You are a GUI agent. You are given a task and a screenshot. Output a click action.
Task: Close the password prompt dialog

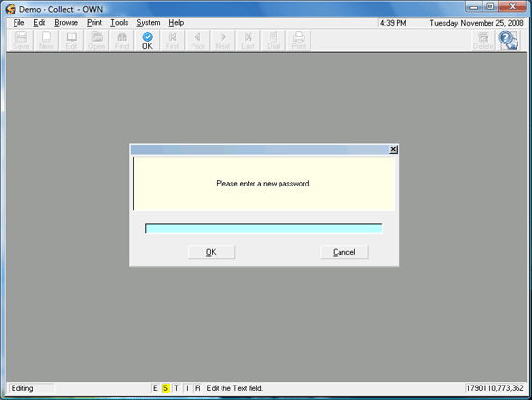pos(393,149)
